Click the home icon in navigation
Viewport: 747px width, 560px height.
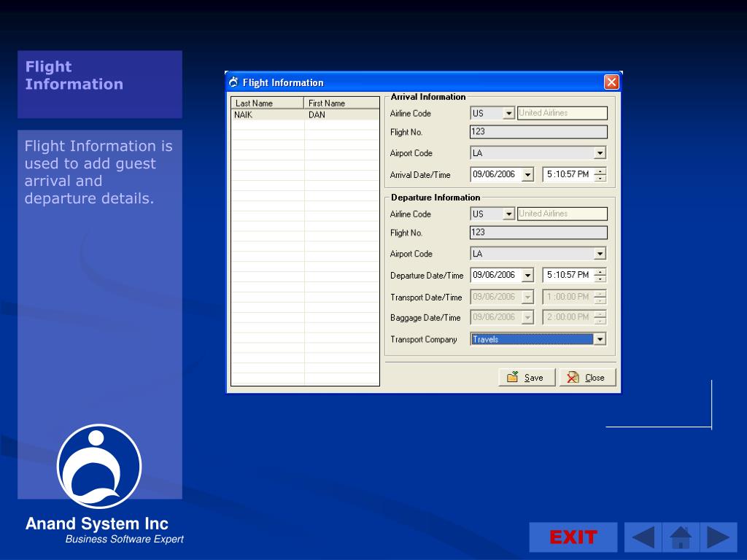pos(681,537)
